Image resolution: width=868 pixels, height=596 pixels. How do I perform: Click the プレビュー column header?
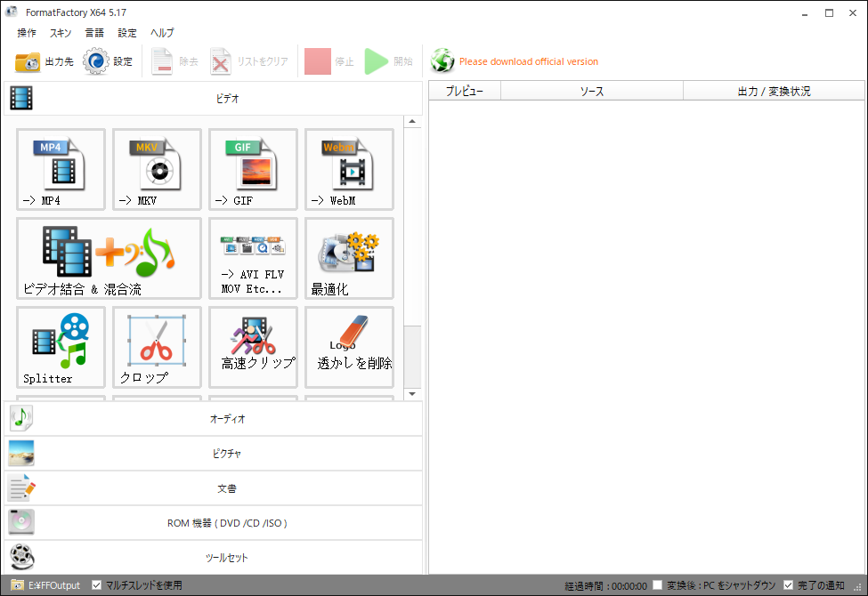tap(465, 92)
